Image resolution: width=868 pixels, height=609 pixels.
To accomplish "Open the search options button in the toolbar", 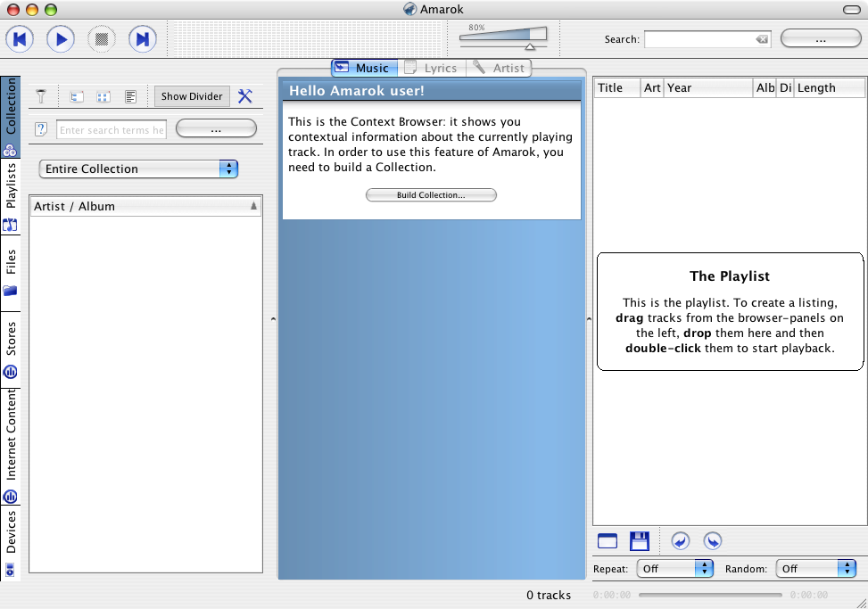I will click(x=821, y=39).
